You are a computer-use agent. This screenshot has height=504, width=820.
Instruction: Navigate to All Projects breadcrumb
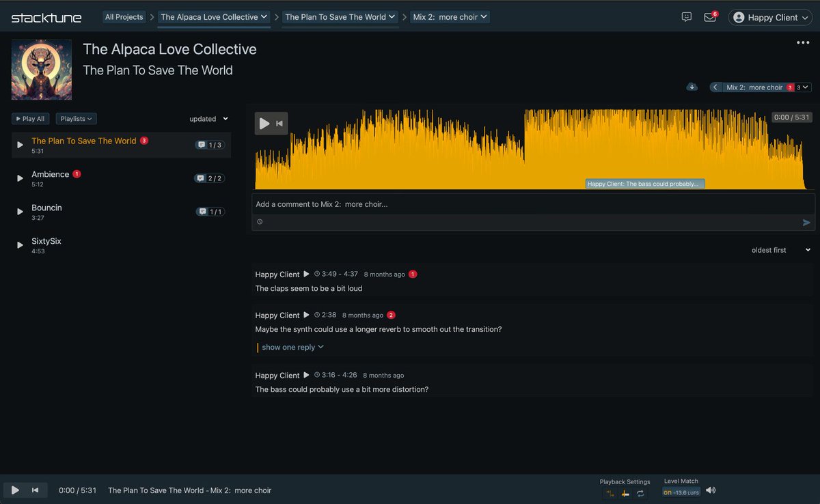pos(124,16)
